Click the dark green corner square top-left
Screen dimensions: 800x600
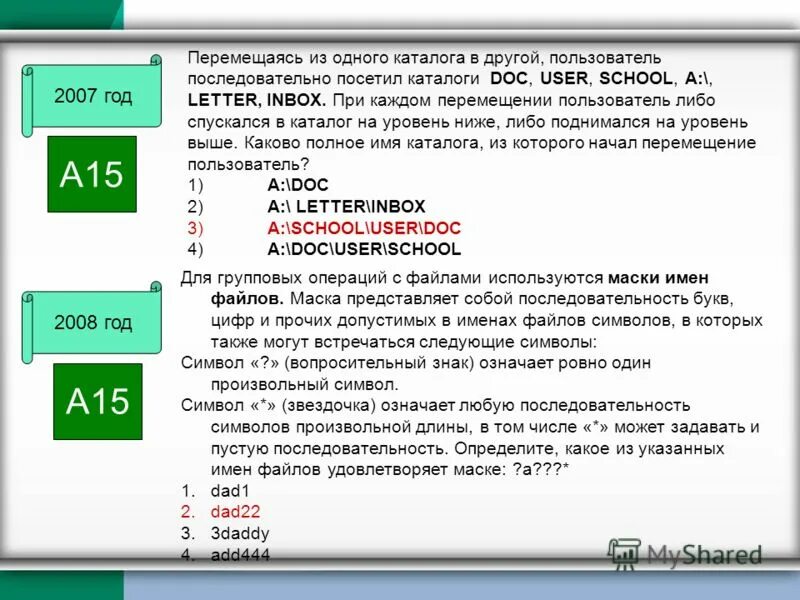[x=55, y=12]
